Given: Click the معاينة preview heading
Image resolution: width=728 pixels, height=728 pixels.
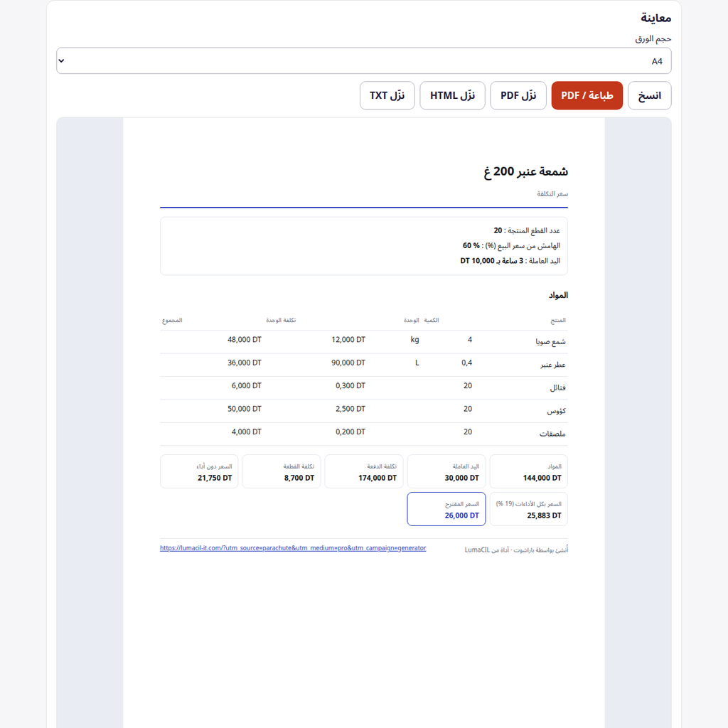Looking at the screenshot, I should (655, 18).
